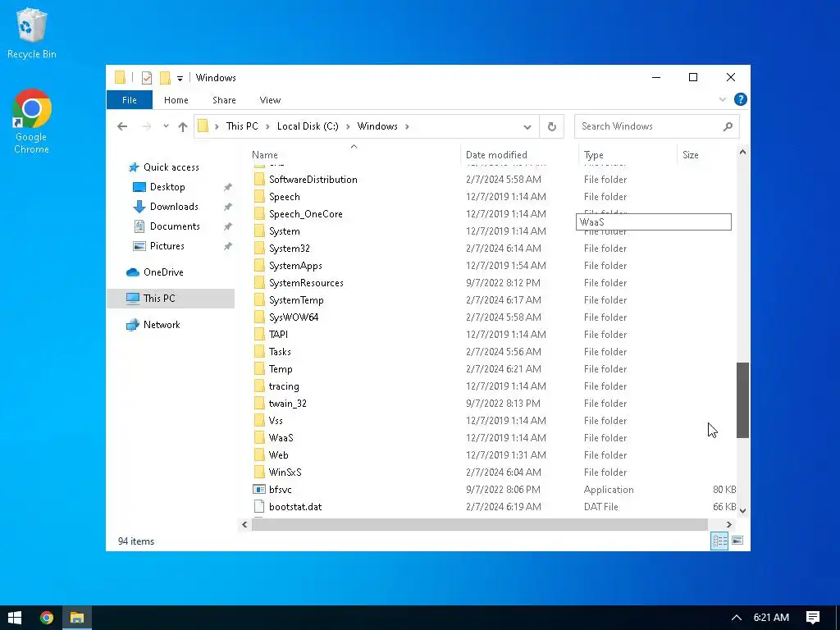The height and width of the screenshot is (630, 840).
Task: Sort by the Size column header
Action: coord(690,155)
